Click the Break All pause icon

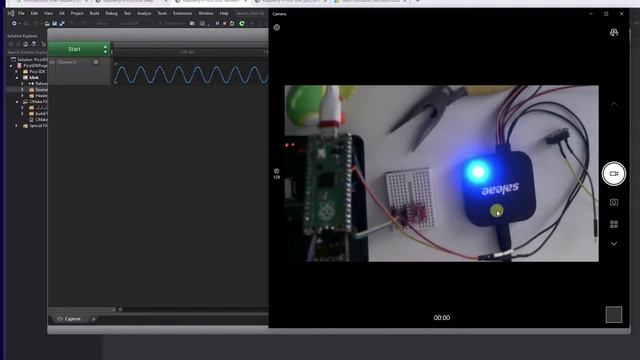[x=217, y=24]
